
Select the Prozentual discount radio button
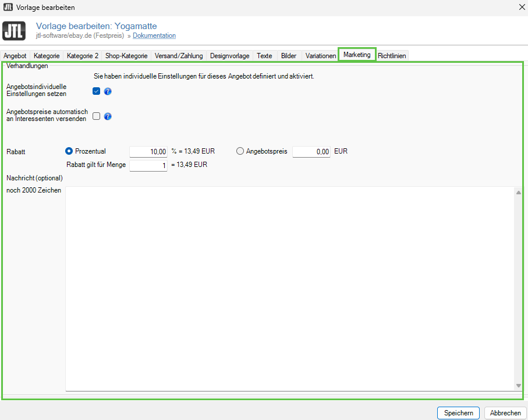(69, 151)
